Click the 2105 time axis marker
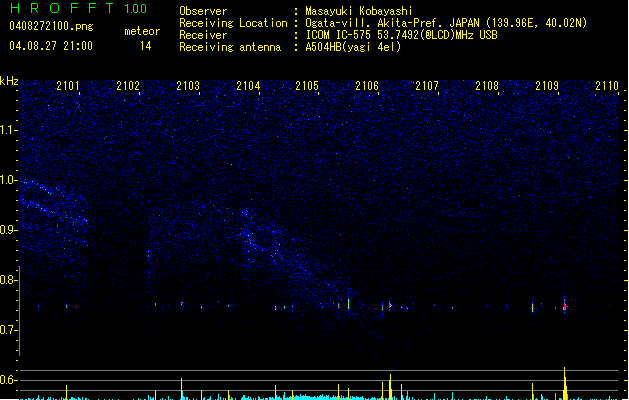Image resolution: width=629 pixels, height=400 pixels. click(x=307, y=86)
